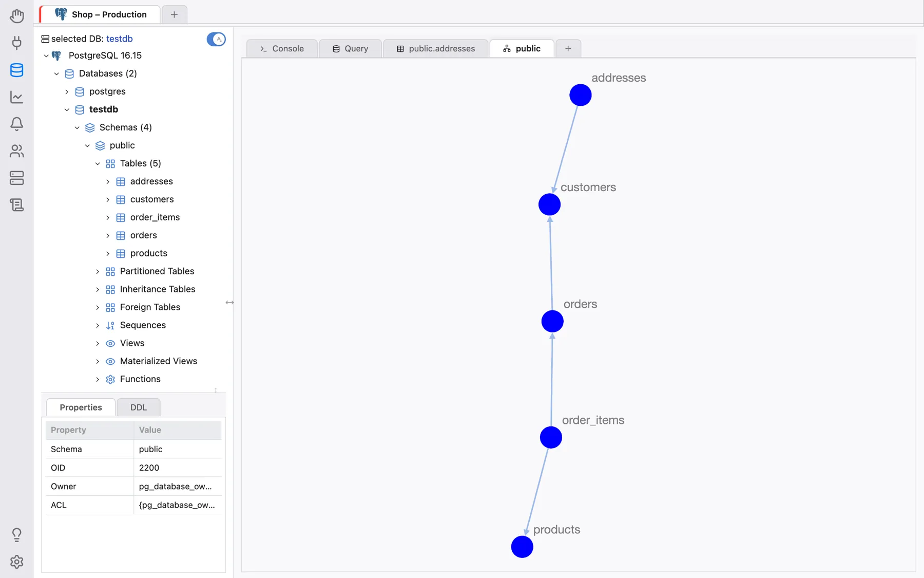Open the server storage icon
This screenshot has height=578, width=924.
point(16,178)
